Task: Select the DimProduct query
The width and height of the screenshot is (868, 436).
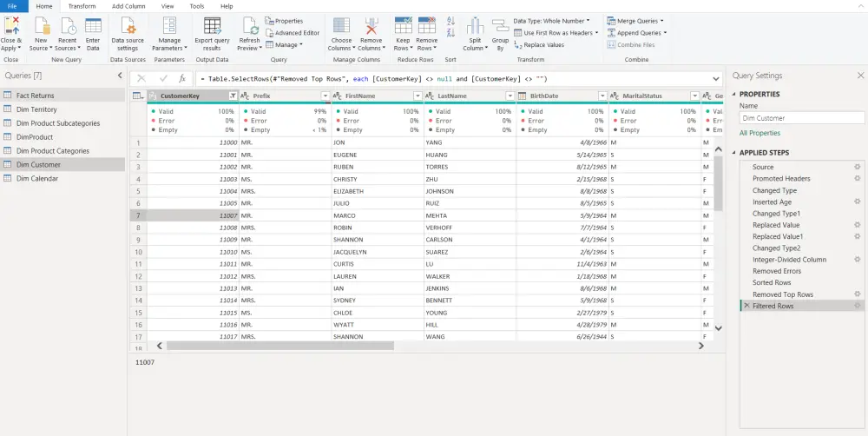Action: coord(62,137)
